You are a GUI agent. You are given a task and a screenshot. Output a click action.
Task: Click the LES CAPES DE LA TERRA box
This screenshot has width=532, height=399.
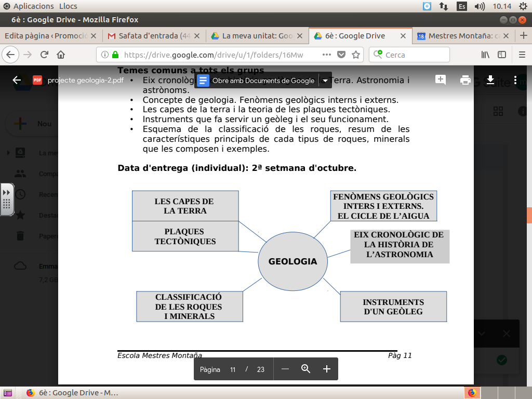(x=185, y=206)
